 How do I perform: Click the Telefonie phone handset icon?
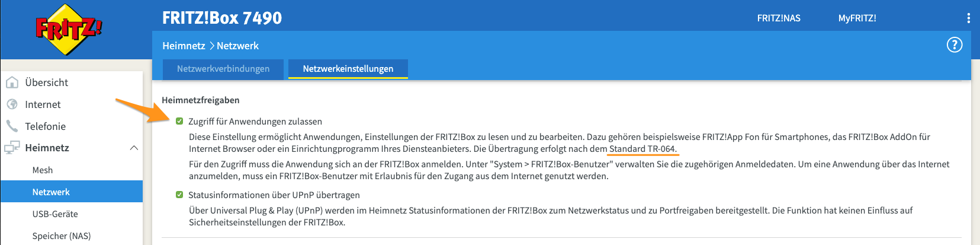(x=12, y=126)
